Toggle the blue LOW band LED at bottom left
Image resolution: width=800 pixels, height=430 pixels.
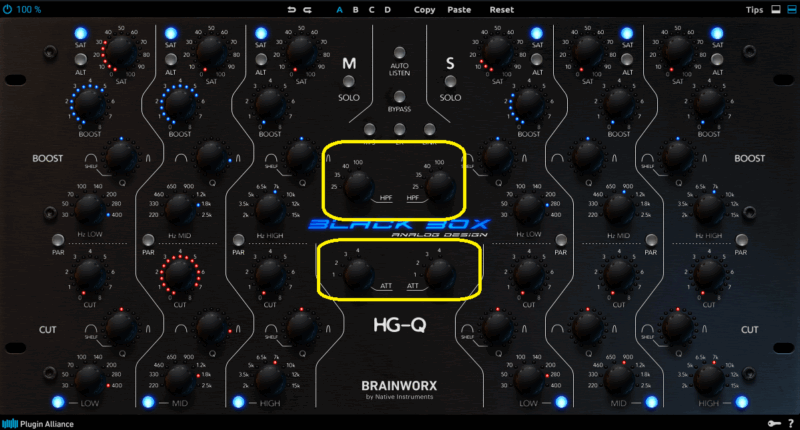(58, 402)
